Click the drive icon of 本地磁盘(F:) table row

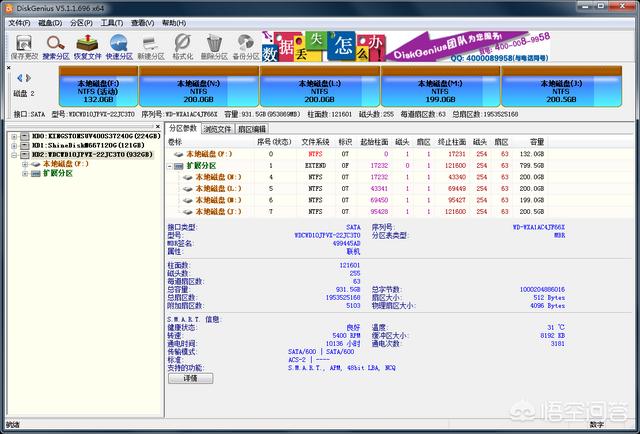178,154
